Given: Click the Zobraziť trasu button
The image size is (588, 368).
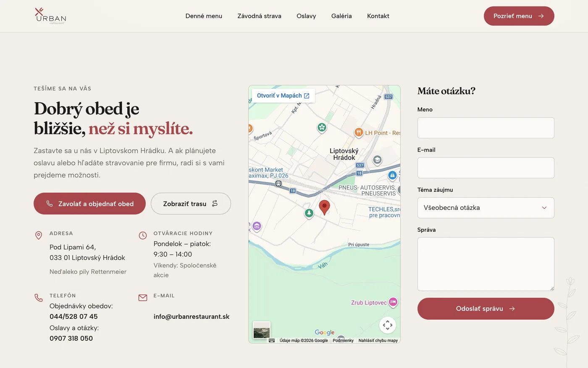Looking at the screenshot, I should point(191,204).
